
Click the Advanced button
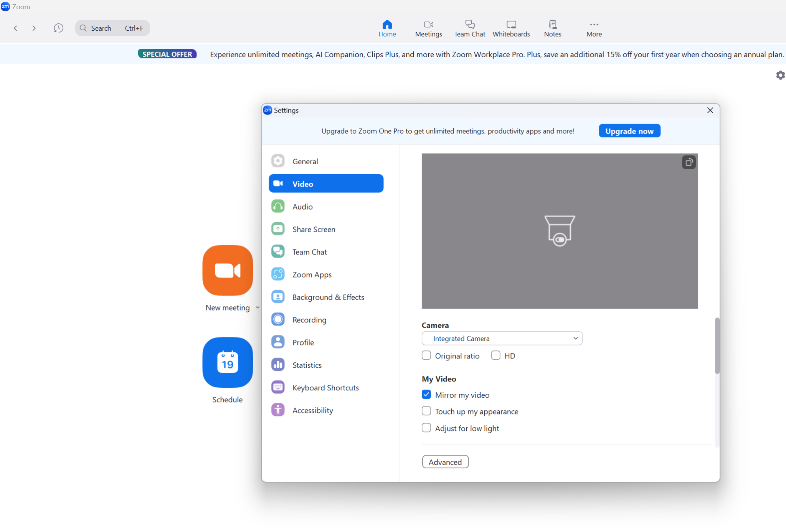[x=445, y=462]
